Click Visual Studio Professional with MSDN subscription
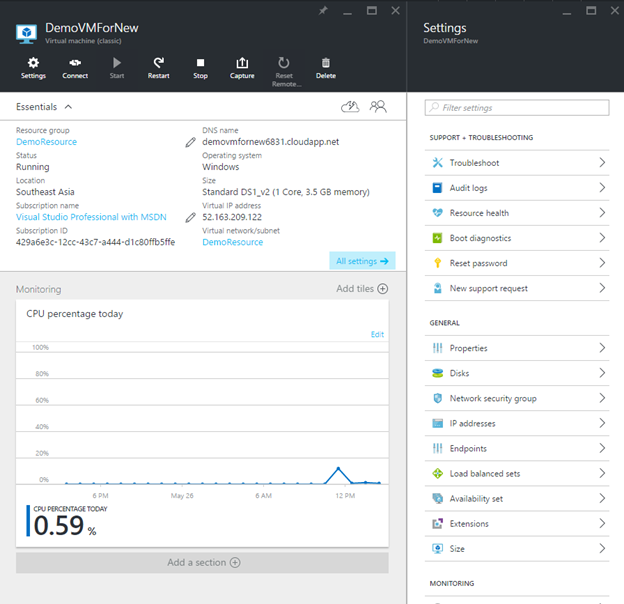 [91, 217]
